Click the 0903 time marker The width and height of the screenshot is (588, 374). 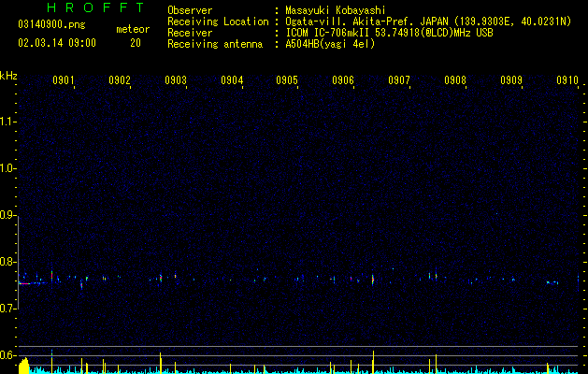(176, 80)
